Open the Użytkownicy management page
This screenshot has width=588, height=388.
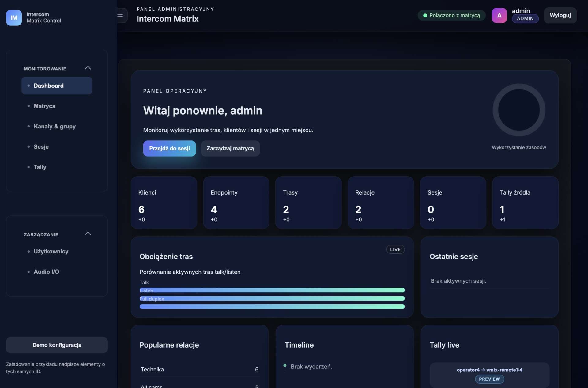tap(51, 252)
